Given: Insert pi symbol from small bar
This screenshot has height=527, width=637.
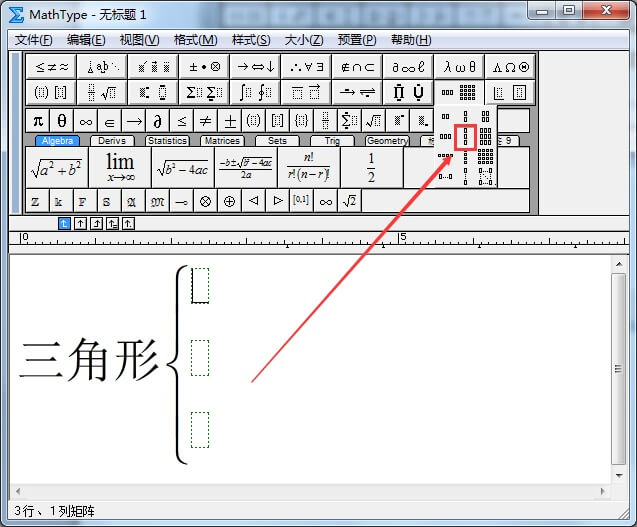Looking at the screenshot, I should pos(38,121).
